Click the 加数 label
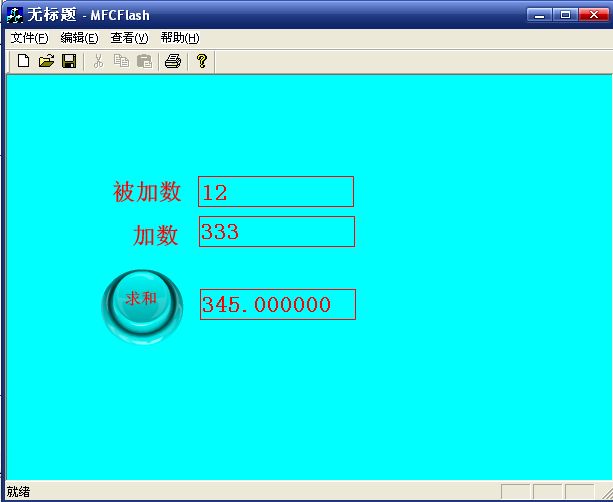 point(156,235)
